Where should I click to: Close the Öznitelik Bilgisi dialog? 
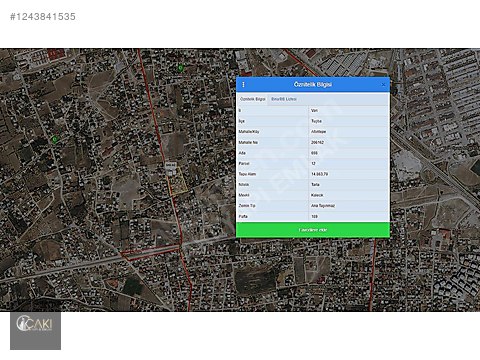pos(383,85)
